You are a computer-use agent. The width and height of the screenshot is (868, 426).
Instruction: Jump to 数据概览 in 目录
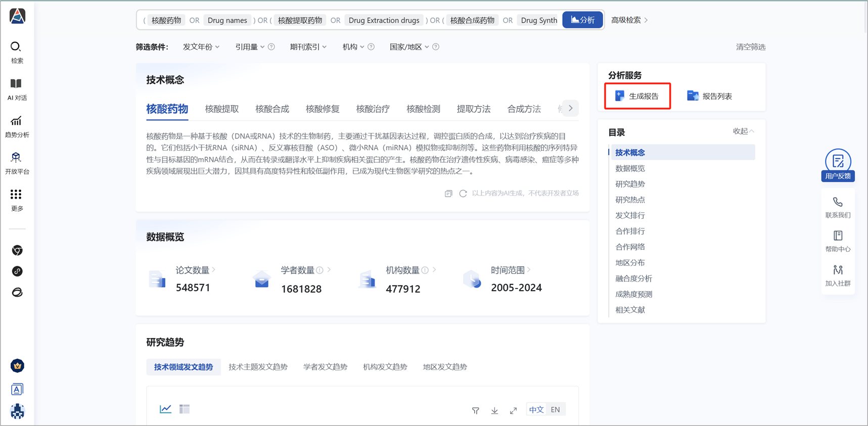click(x=630, y=168)
